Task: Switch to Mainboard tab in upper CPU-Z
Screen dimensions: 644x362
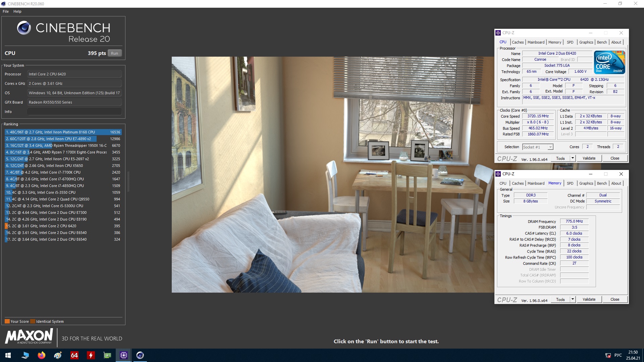Action: click(536, 42)
